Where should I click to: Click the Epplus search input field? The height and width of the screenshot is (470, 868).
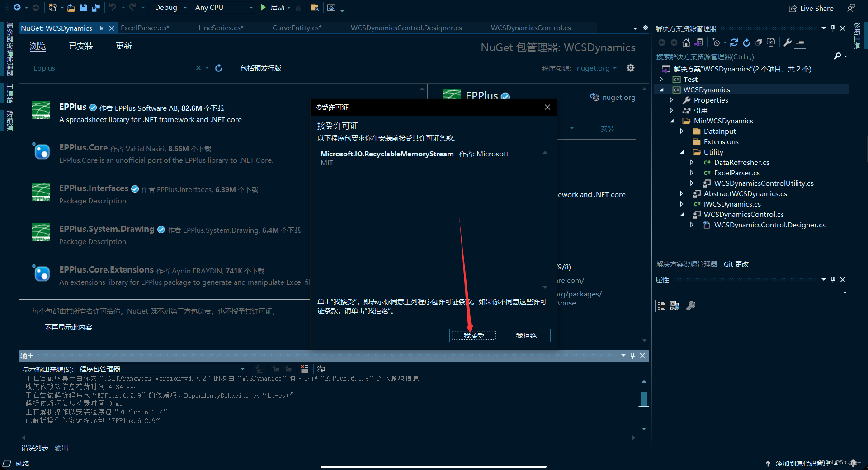pyautogui.click(x=113, y=68)
